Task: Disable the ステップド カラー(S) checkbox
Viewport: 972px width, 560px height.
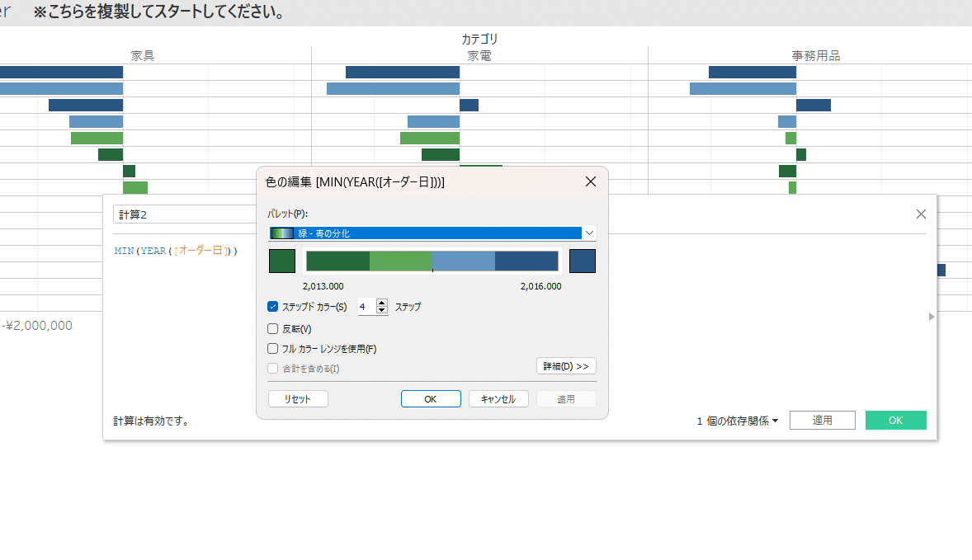Action: (x=272, y=306)
